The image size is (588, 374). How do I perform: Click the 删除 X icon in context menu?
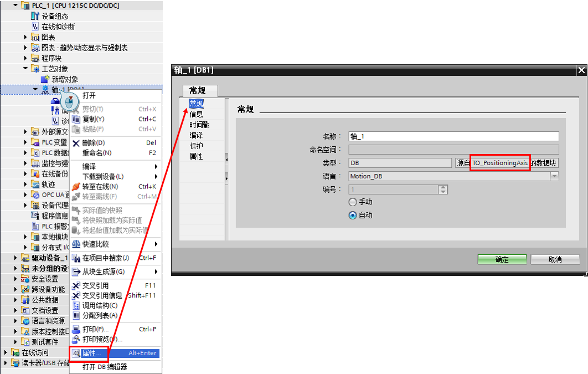(x=76, y=143)
